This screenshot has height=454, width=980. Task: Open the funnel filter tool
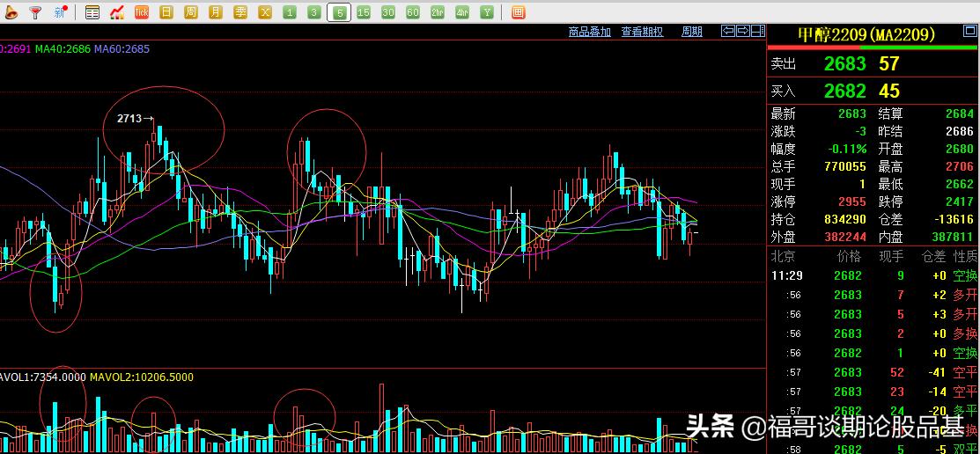(x=35, y=12)
